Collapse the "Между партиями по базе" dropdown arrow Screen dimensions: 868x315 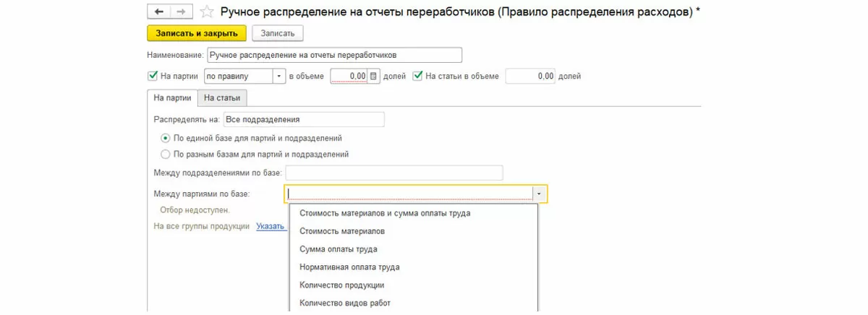[x=539, y=194]
